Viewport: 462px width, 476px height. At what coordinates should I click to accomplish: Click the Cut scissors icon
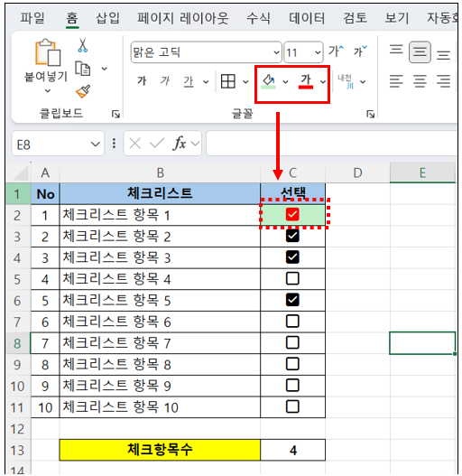[82, 45]
